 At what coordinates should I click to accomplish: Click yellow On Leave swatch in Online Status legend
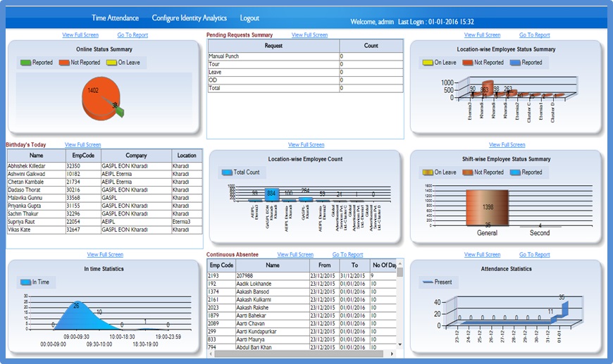click(x=112, y=63)
